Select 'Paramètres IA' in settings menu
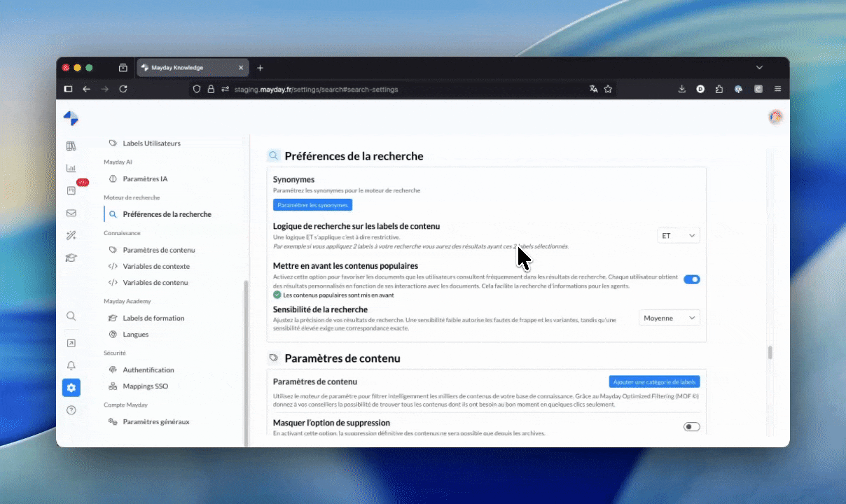The width and height of the screenshot is (846, 504). tap(145, 179)
